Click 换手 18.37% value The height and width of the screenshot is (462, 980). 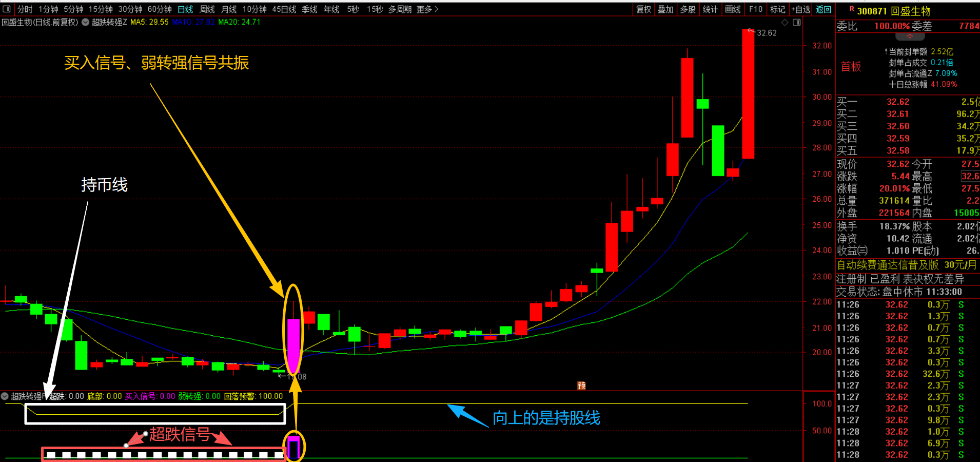point(894,226)
